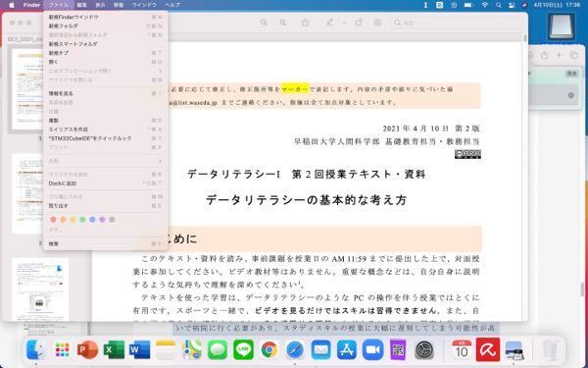The image size is (588, 368).
Task: Open Zoom from the Dock
Action: coord(372,349)
